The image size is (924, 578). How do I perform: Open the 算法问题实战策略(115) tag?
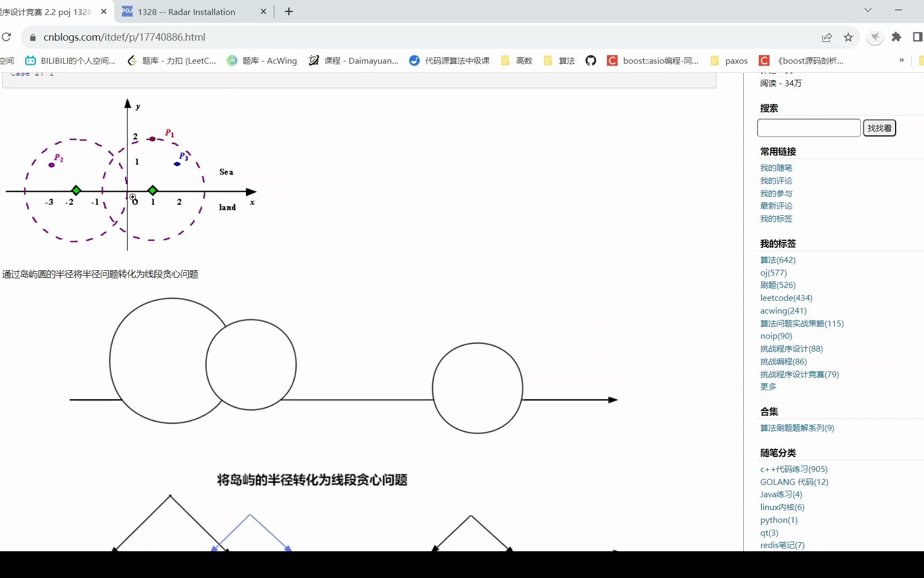pyautogui.click(x=802, y=324)
